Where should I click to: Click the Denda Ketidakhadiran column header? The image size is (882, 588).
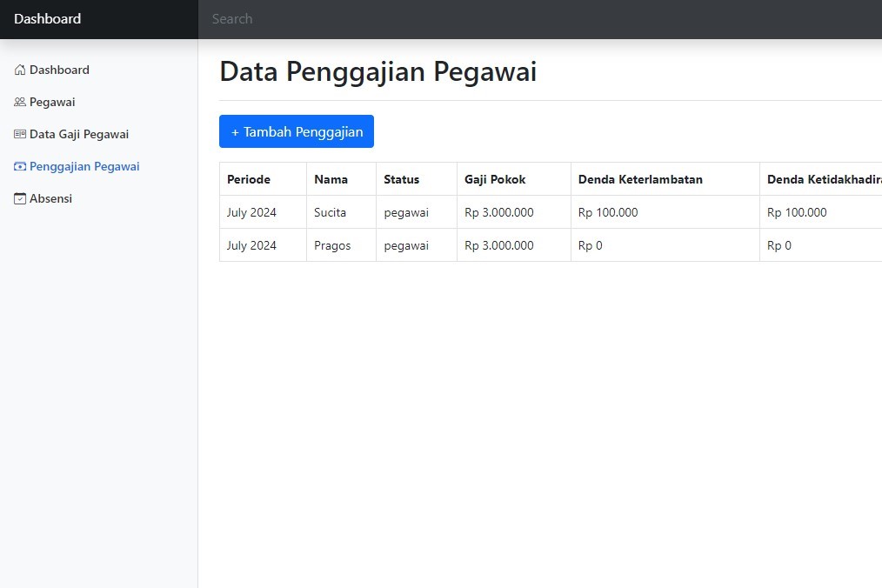823,179
